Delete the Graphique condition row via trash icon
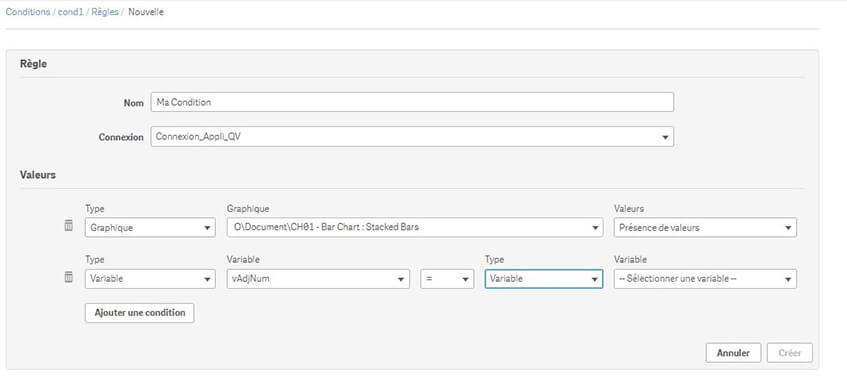 click(x=69, y=226)
